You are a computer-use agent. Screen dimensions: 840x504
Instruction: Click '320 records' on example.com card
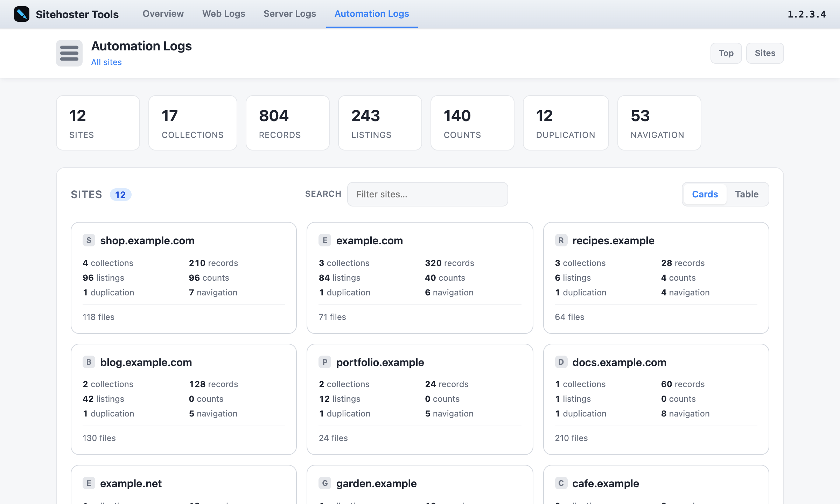coord(449,263)
